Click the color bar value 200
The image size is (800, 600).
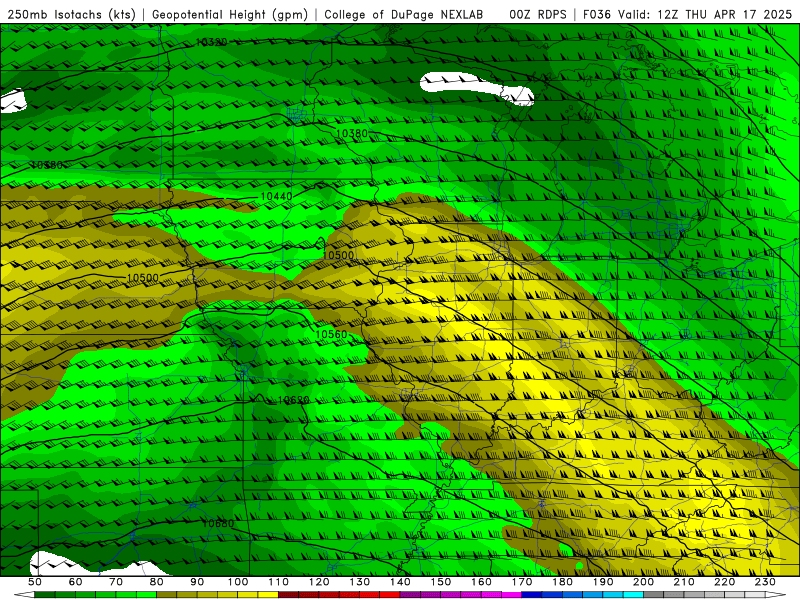pyautogui.click(x=644, y=582)
